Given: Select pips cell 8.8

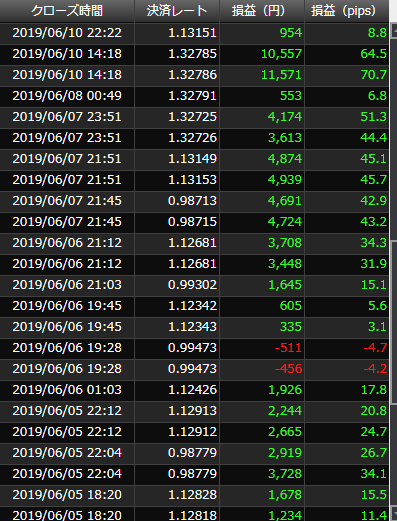Looking at the screenshot, I should (347, 33).
